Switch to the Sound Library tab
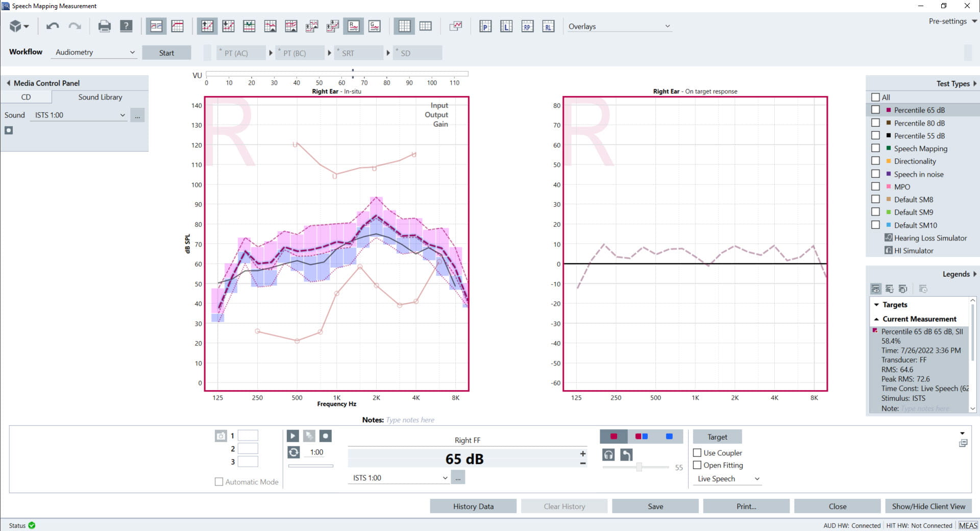 101,96
